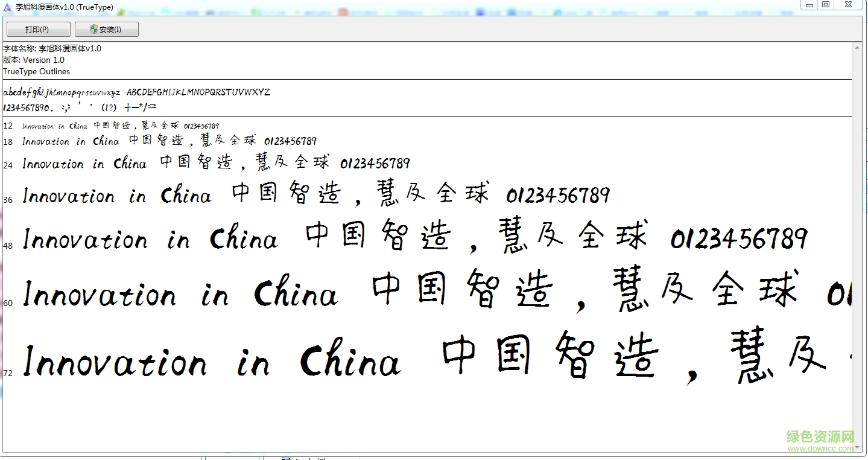Image resolution: width=868 pixels, height=460 pixels.
Task: Click the TrueType Outlines label
Action: coord(36,71)
